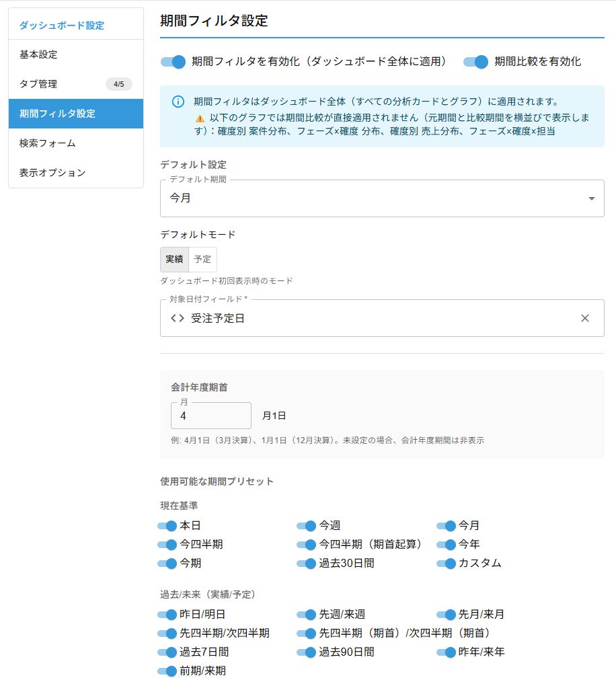Disable the 本日 preset toggle

pyautogui.click(x=165, y=526)
